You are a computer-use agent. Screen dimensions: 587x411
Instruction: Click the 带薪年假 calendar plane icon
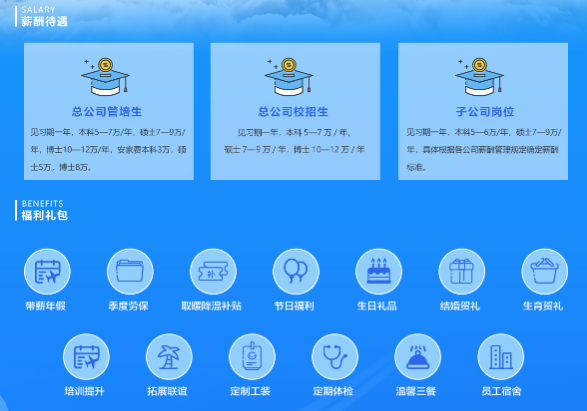pyautogui.click(x=47, y=272)
